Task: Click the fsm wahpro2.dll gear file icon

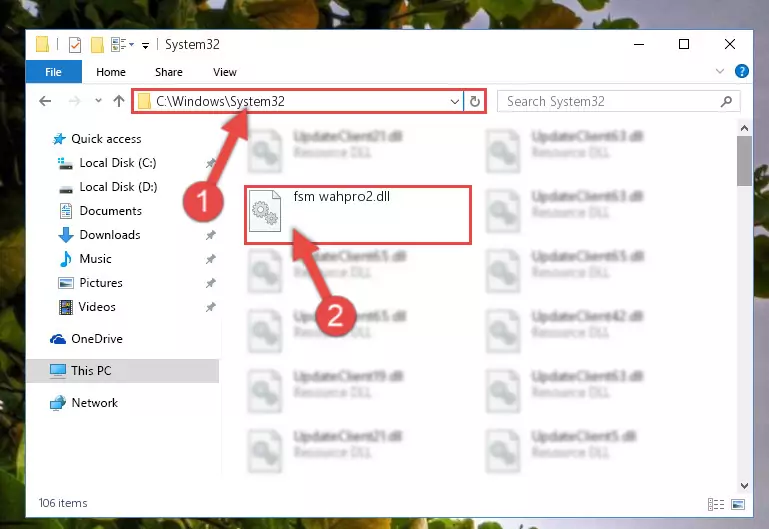Action: [x=265, y=211]
